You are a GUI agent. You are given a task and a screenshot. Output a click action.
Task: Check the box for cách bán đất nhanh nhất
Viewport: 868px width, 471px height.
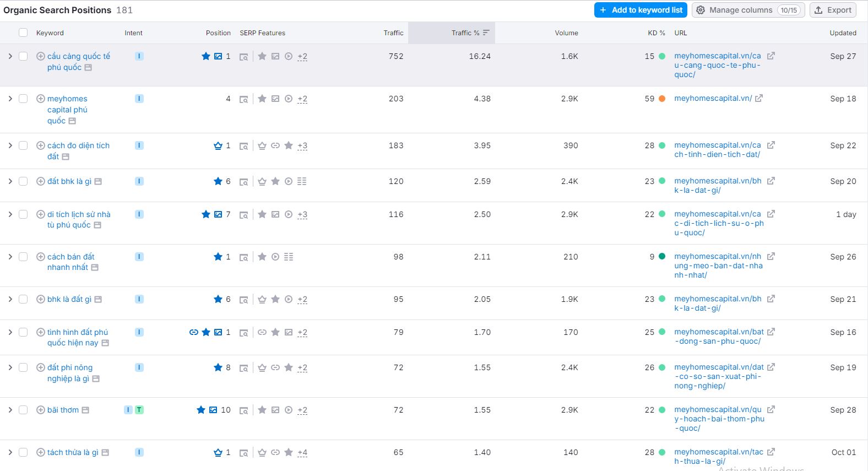coord(23,257)
